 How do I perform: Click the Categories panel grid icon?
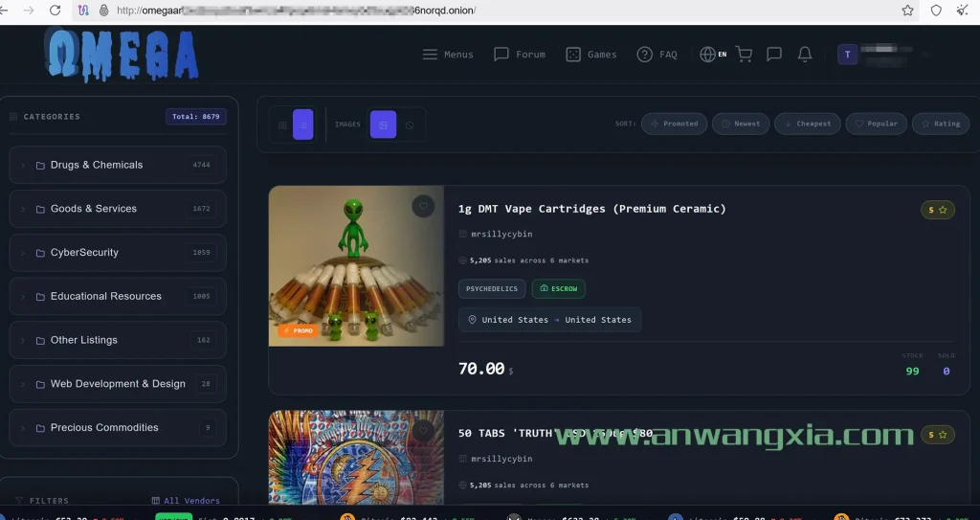pos(13,117)
